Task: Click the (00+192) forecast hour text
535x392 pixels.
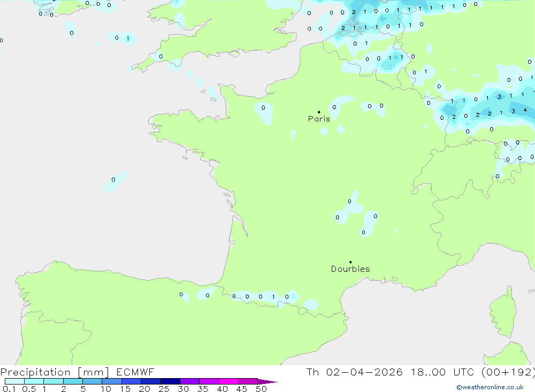Action: click(508, 372)
